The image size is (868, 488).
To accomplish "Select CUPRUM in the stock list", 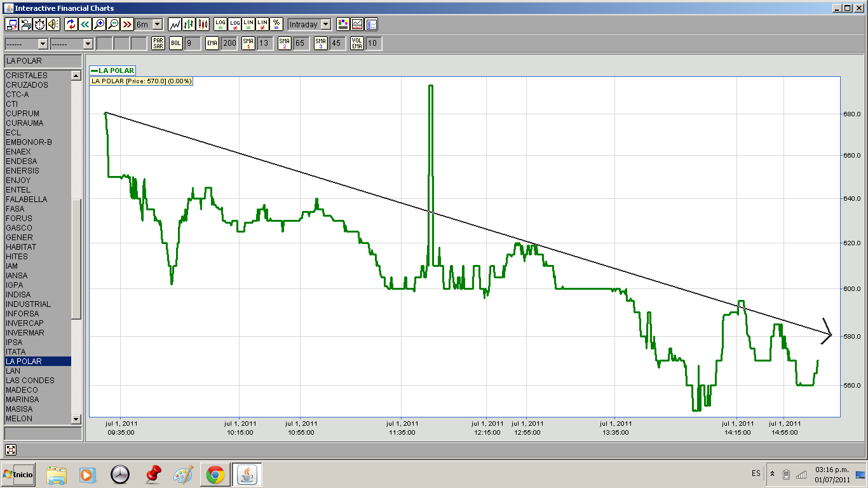I will click(x=37, y=114).
